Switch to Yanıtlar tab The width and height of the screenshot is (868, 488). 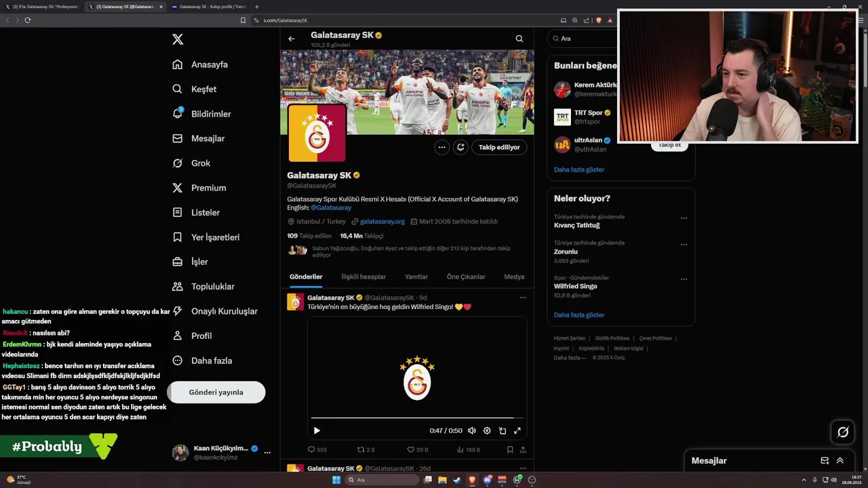point(416,277)
